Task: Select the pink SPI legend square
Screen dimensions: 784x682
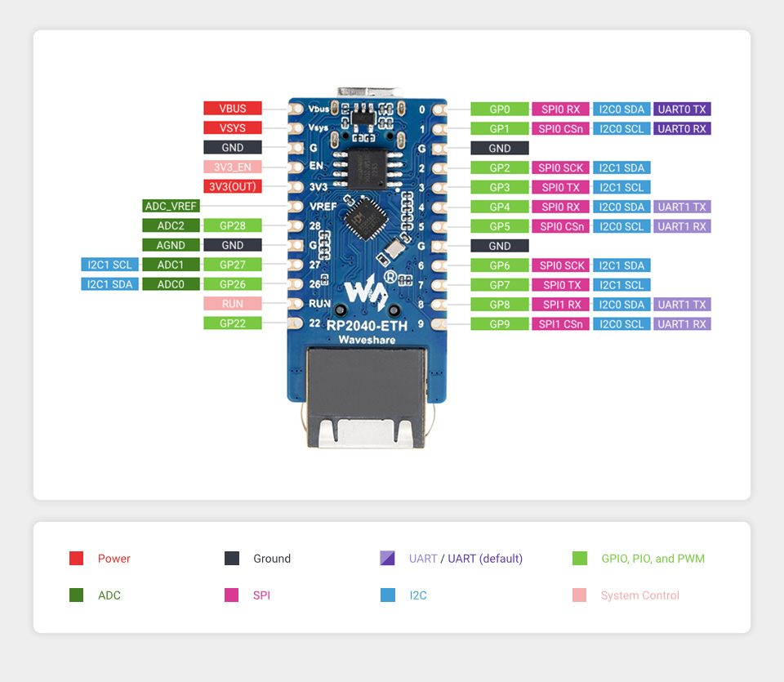Action: [x=232, y=595]
